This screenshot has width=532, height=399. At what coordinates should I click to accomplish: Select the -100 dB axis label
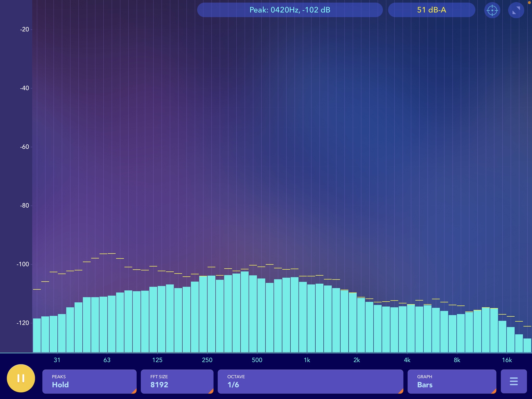click(23, 264)
